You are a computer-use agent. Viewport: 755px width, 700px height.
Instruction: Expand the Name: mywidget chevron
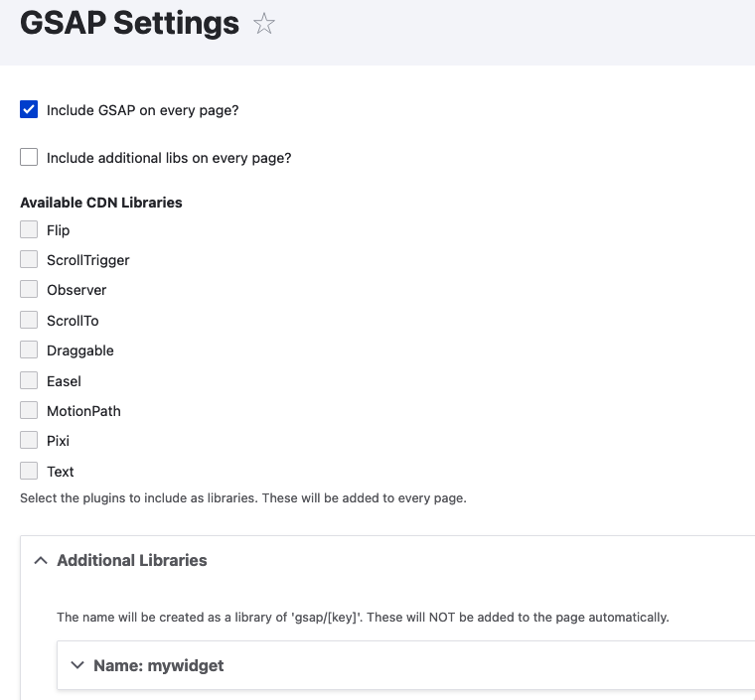(77, 665)
